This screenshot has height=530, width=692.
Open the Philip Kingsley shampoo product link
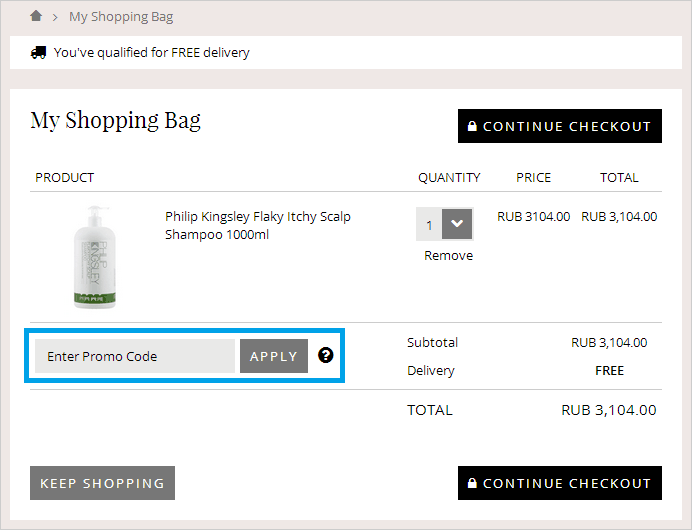(x=258, y=226)
